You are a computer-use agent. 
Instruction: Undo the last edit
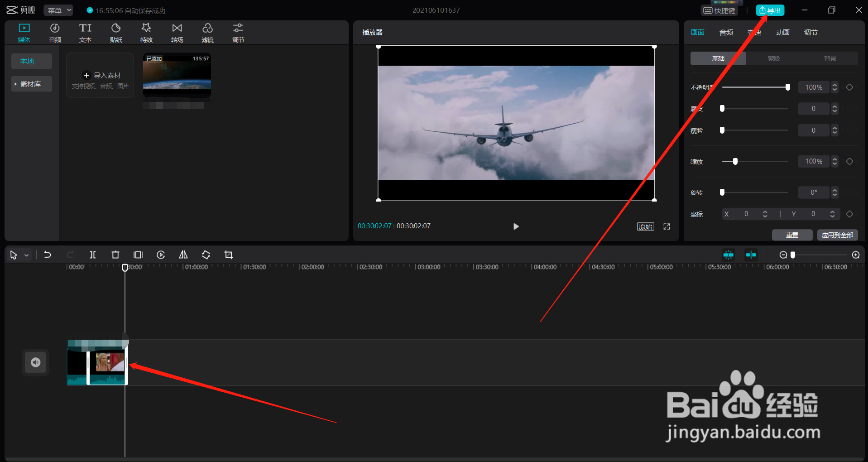pyautogui.click(x=47, y=255)
